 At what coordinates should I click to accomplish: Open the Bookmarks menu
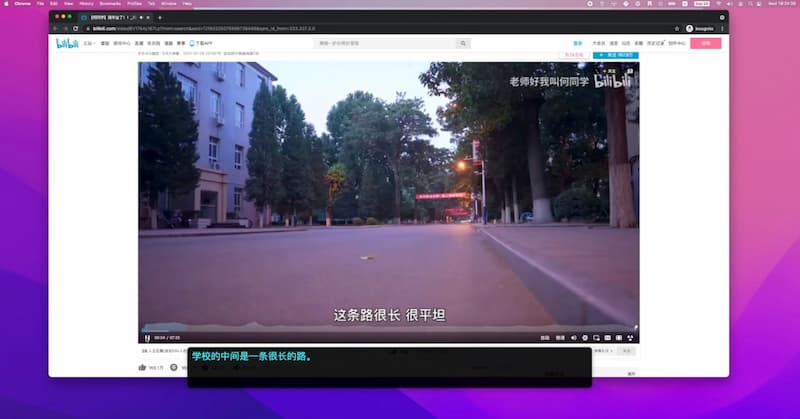tap(110, 4)
